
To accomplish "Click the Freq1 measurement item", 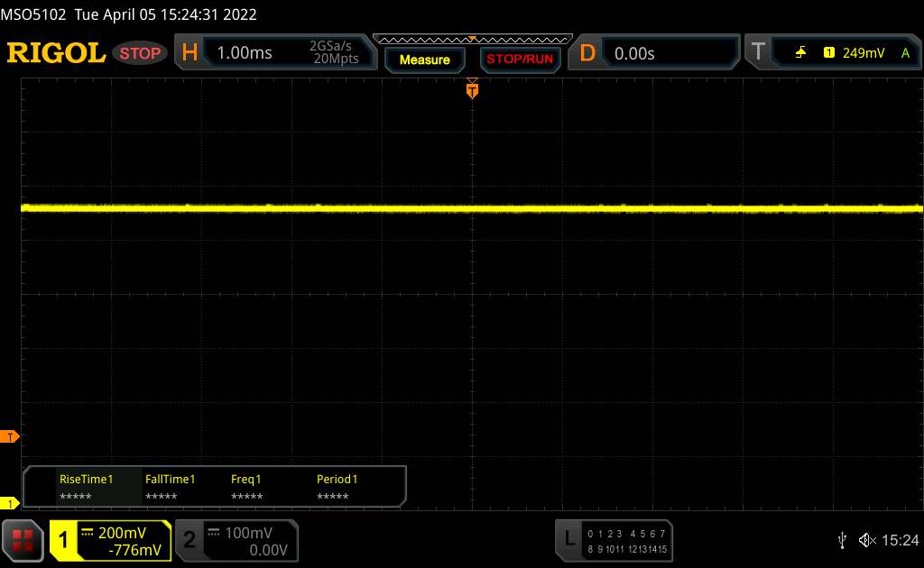I will click(x=246, y=487).
